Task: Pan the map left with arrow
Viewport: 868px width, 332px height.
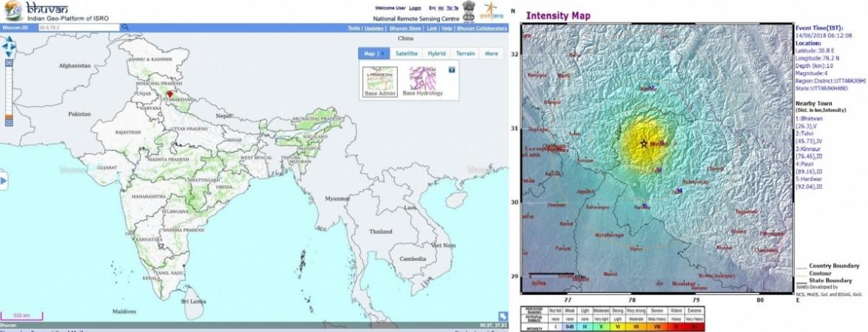Action: click(4, 46)
